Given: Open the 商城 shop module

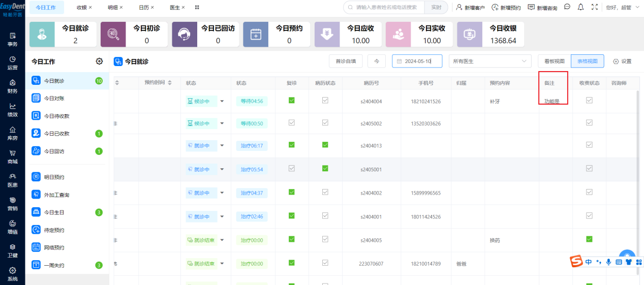Looking at the screenshot, I should tap(12, 156).
